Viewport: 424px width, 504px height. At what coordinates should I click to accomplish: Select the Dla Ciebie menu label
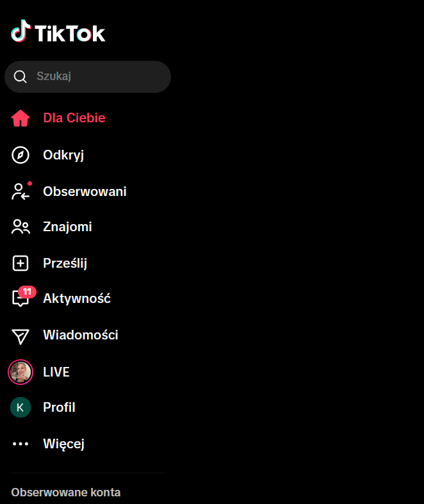[74, 118]
